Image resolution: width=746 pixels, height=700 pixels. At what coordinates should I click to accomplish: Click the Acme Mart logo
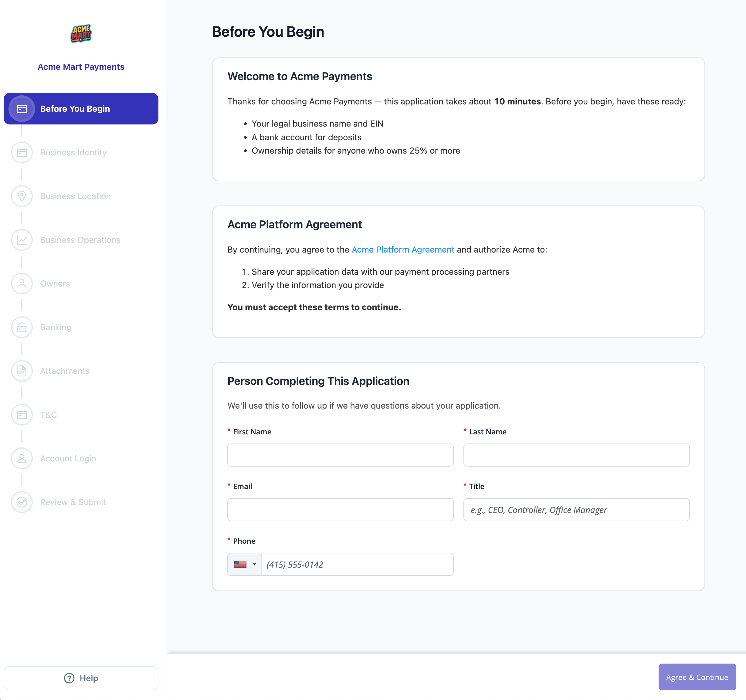(81, 33)
